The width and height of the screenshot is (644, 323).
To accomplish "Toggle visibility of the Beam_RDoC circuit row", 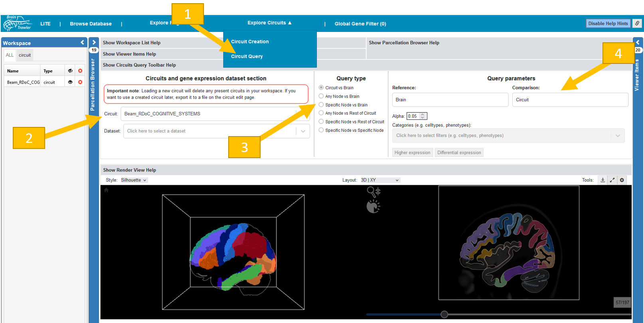I will click(70, 82).
